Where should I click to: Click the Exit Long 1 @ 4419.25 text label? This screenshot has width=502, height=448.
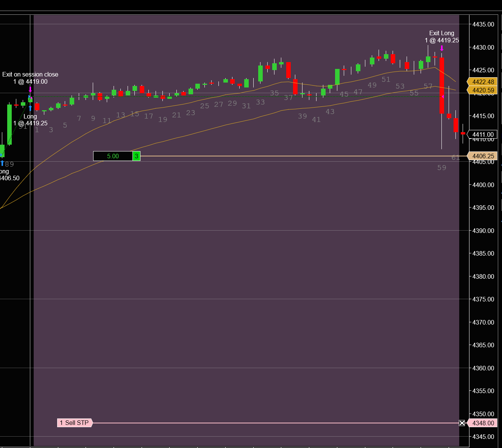(x=442, y=37)
